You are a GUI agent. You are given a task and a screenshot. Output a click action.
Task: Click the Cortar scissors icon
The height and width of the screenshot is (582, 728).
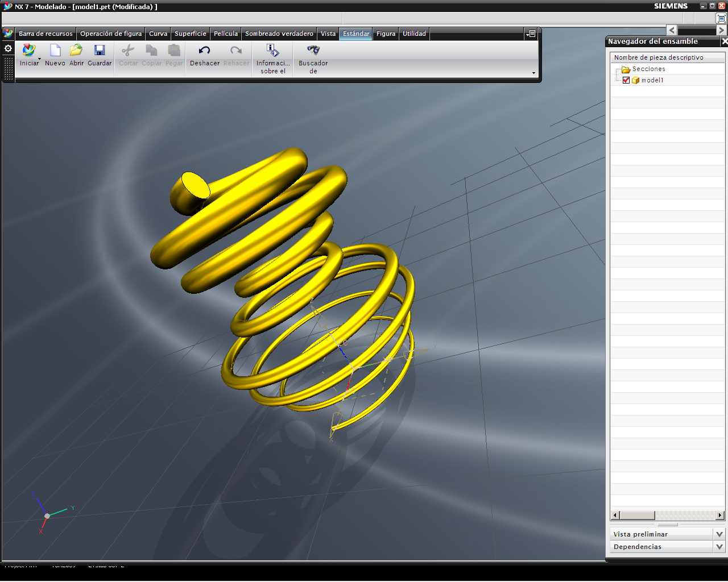128,51
